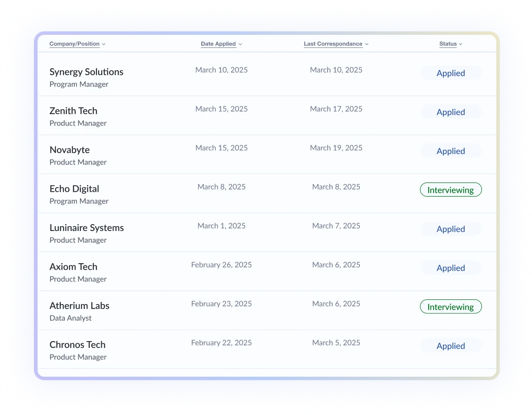
Task: Click Luninaire Systems date applied March 1, 2025
Action: point(222,226)
